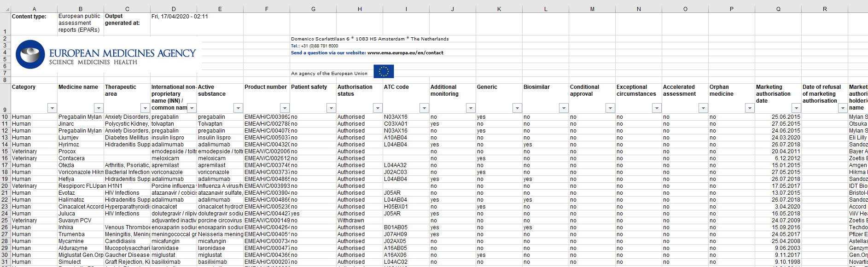The image size is (868, 267).
Task: Open the Generic column filter dropdown
Action: click(517, 108)
